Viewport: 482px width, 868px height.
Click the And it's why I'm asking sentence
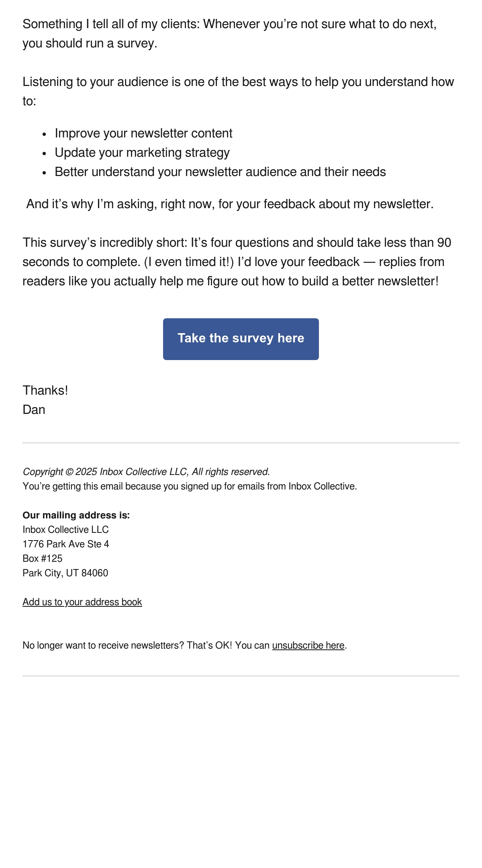point(230,204)
